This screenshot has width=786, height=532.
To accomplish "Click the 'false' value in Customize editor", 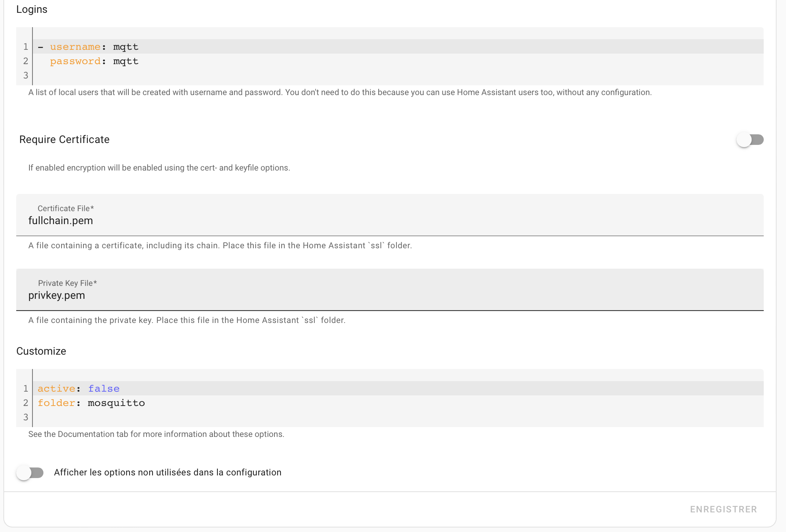I will click(x=104, y=388).
